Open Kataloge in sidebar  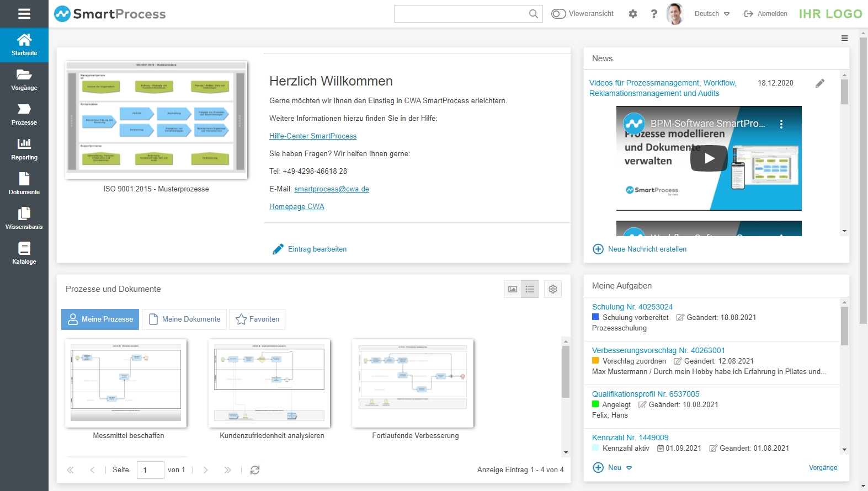pos(24,254)
